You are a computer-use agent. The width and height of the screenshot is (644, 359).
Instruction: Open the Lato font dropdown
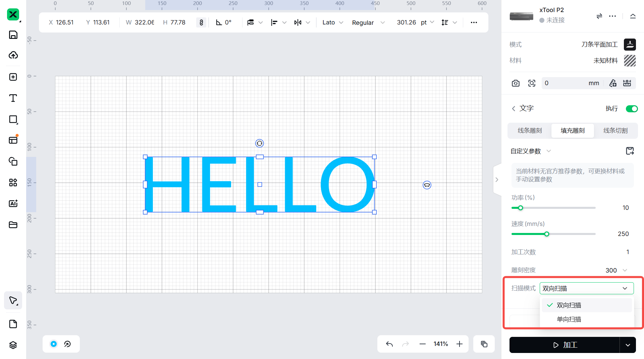(332, 22)
